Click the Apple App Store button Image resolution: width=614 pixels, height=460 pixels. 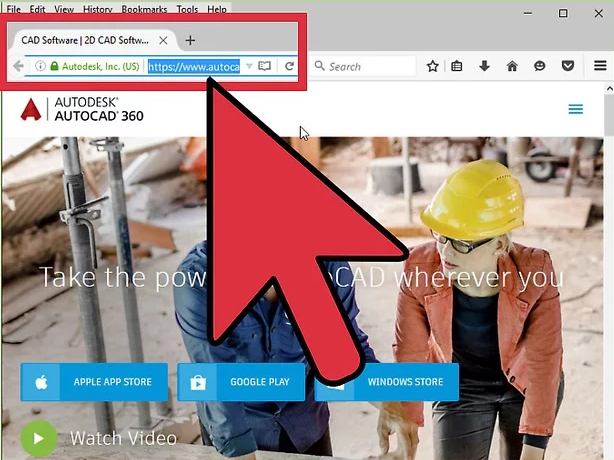click(95, 382)
